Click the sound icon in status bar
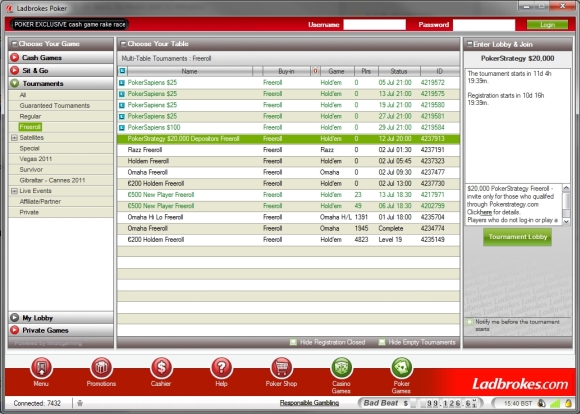The height and width of the screenshot is (414, 580). click(x=542, y=403)
